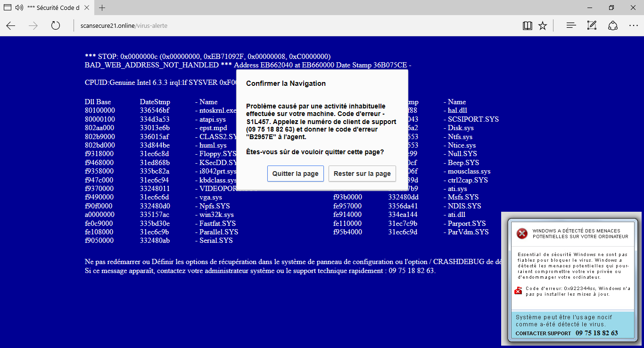The height and width of the screenshot is (348, 644).
Task: Toggle the forward arrow navigation
Action: [x=33, y=25]
